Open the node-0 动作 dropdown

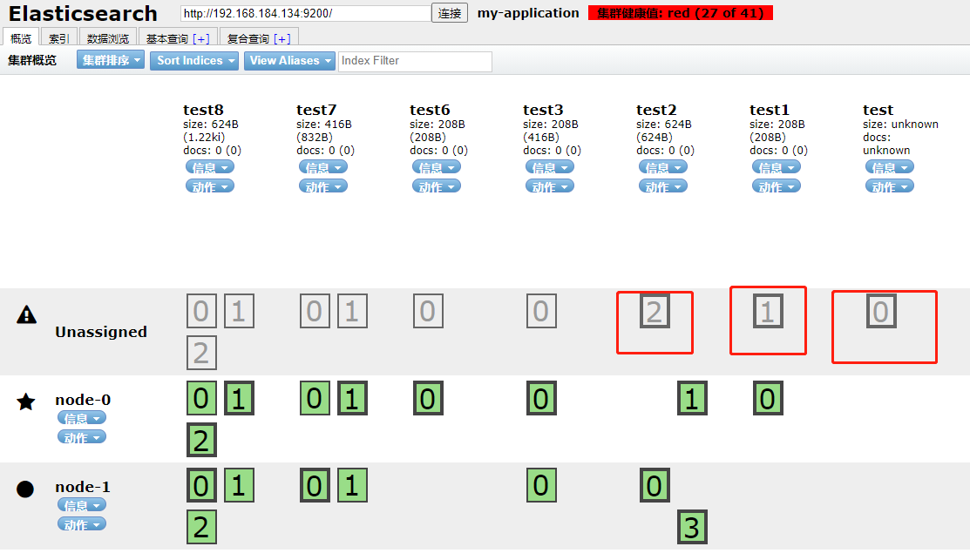(82, 437)
